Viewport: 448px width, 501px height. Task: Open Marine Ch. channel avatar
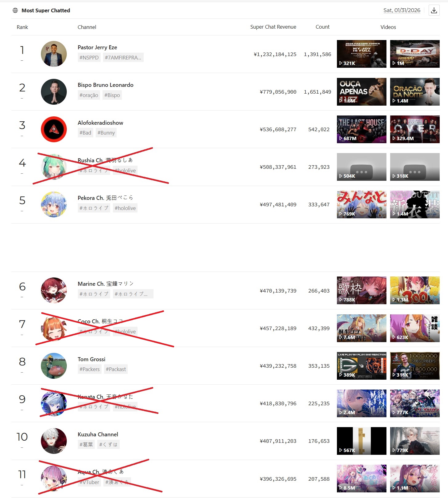pos(54,290)
